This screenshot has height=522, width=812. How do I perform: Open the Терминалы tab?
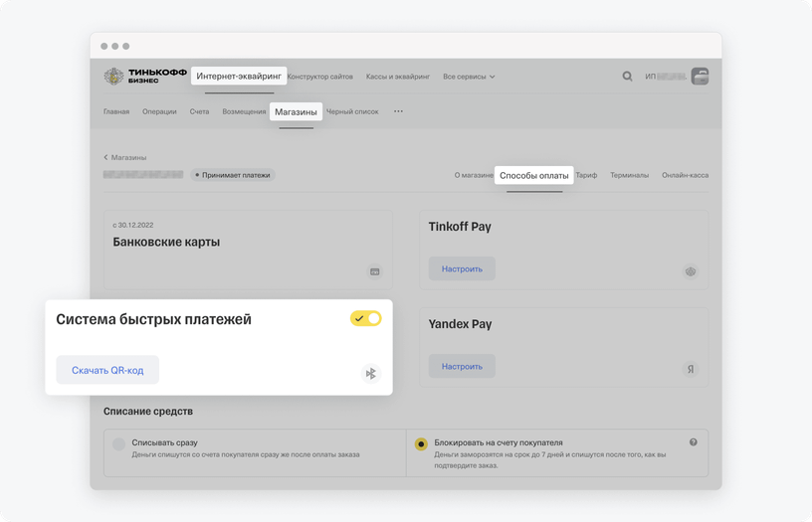[629, 175]
